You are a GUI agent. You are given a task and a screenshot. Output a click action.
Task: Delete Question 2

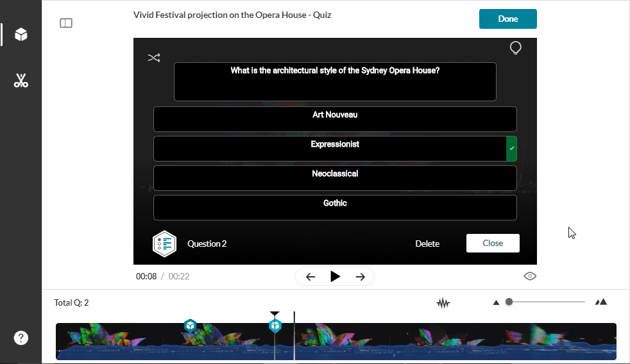(x=427, y=244)
